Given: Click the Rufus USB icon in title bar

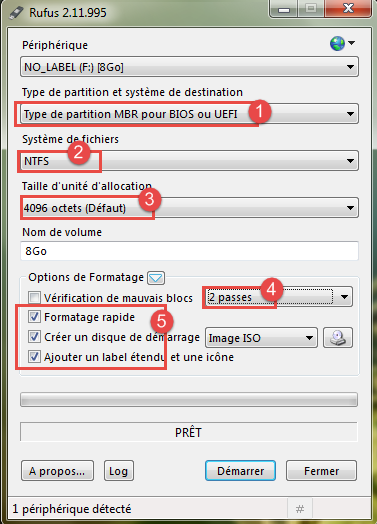Looking at the screenshot, I should click(x=16, y=12).
